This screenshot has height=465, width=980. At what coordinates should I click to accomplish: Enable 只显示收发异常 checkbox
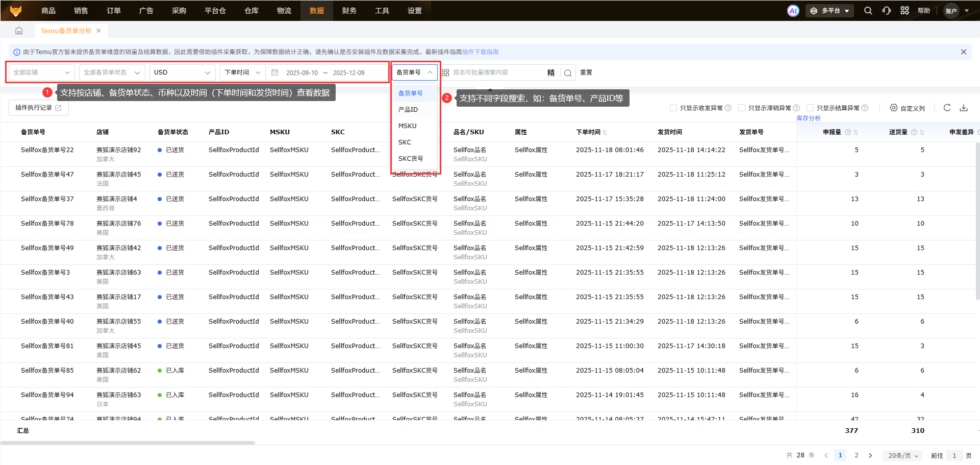[673, 108]
